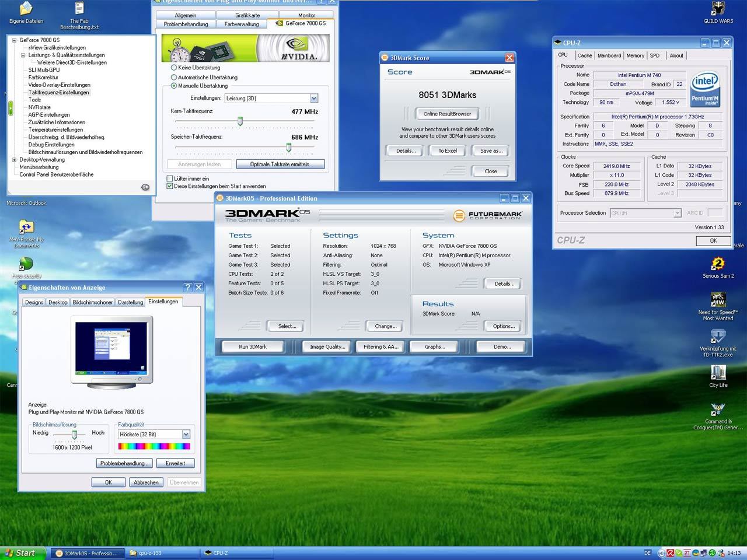Image resolution: width=747 pixels, height=560 pixels.
Task: Expand the Desktop-Verwaltung tree node
Action: pos(15,160)
